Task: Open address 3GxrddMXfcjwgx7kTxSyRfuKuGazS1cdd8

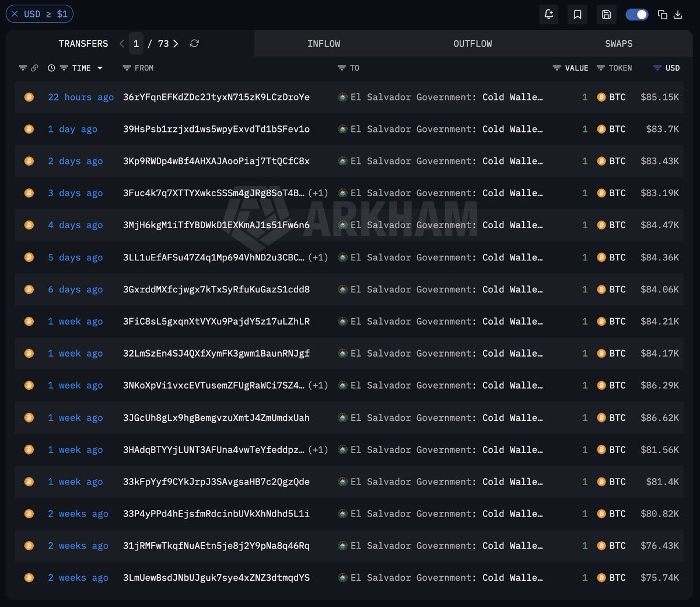Action: point(216,289)
